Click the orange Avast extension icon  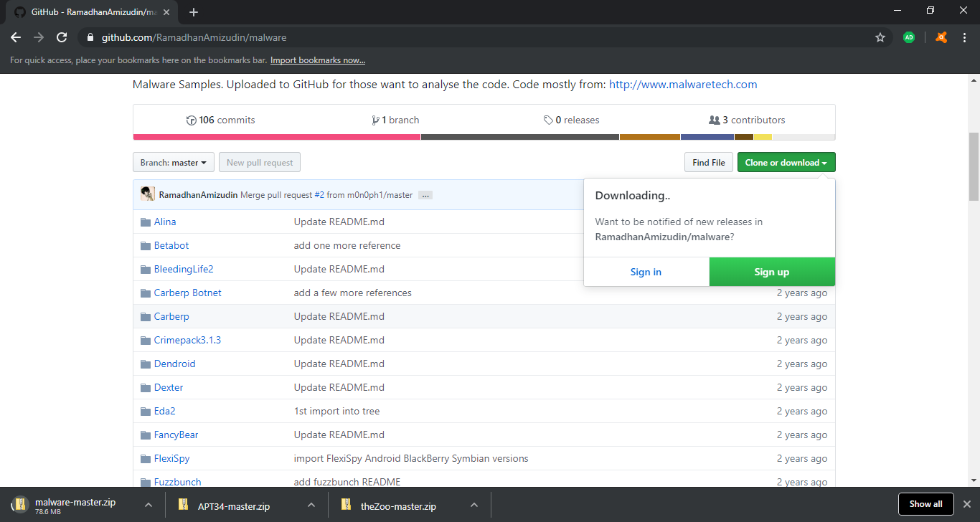[x=941, y=37]
